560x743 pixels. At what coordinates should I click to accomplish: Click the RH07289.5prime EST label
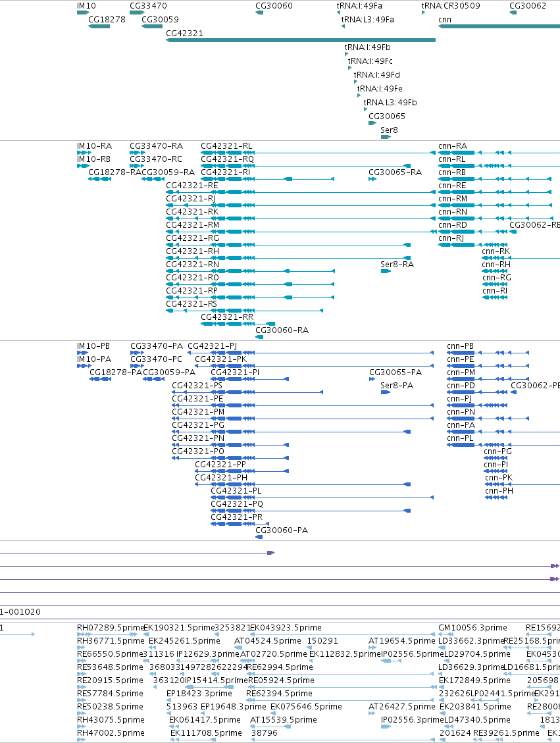(x=111, y=628)
